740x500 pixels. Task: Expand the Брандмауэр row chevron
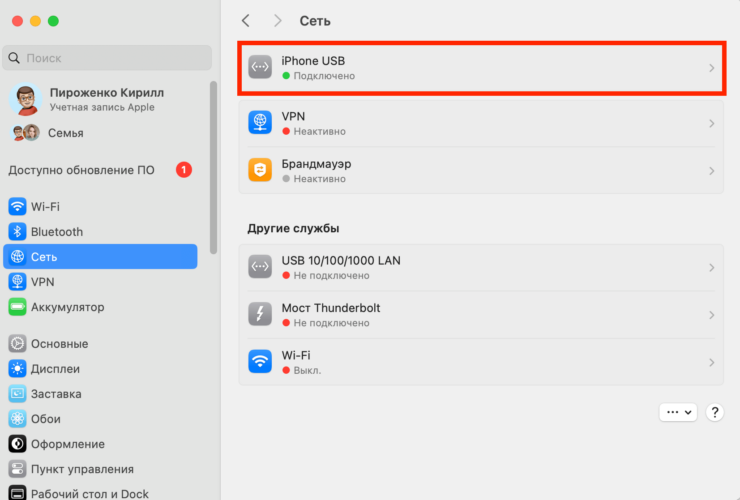pos(711,171)
